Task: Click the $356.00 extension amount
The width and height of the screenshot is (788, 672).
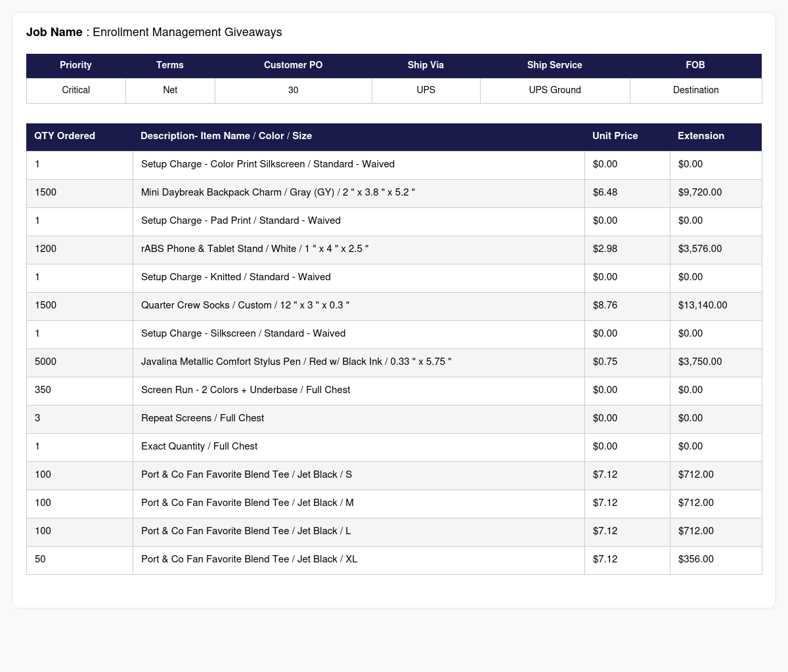Action: (696, 560)
